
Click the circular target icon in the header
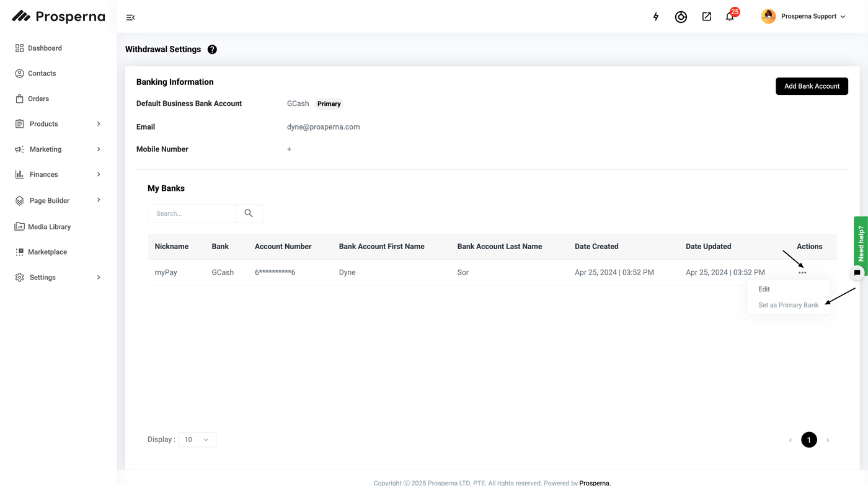(x=681, y=17)
